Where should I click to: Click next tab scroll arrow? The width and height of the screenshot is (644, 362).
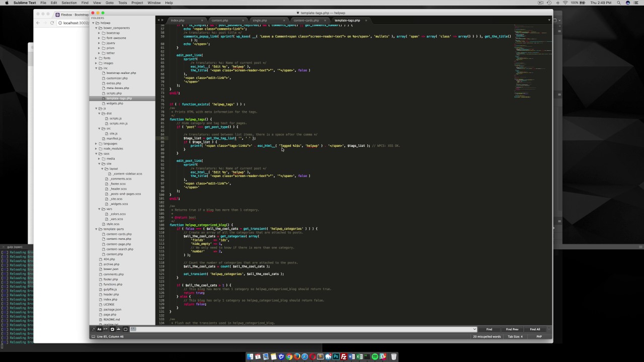162,21
